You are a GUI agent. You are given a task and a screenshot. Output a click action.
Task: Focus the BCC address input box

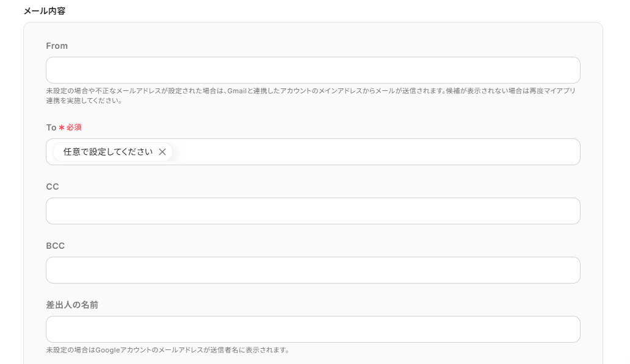(x=313, y=270)
